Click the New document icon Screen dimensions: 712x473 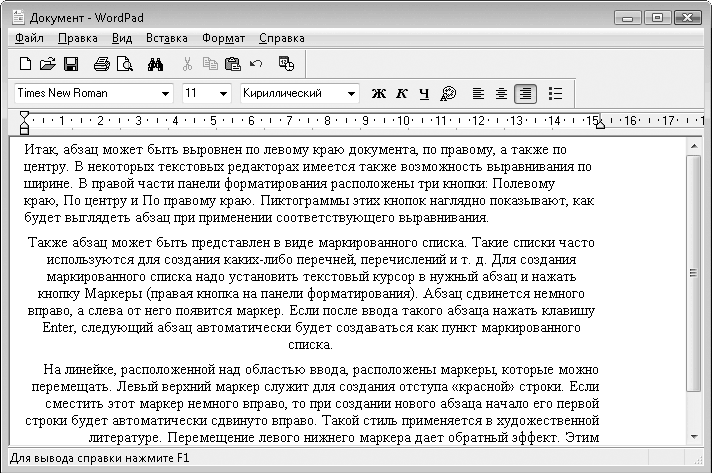click(27, 64)
